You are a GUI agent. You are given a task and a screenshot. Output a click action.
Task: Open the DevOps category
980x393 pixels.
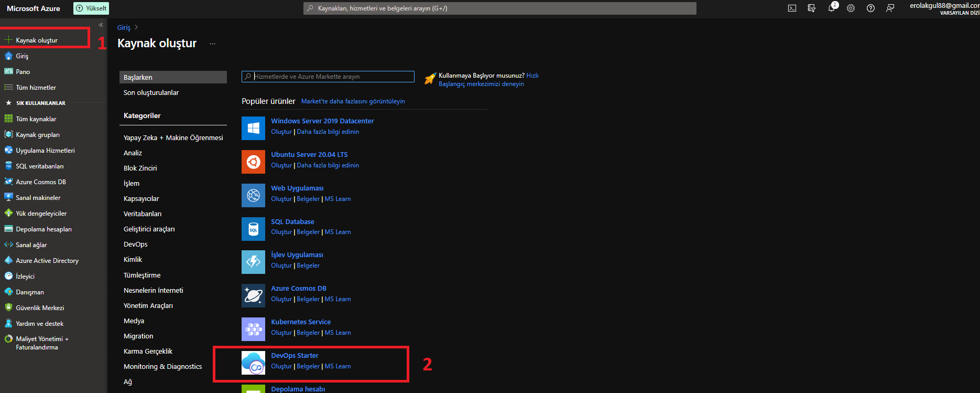(x=135, y=245)
